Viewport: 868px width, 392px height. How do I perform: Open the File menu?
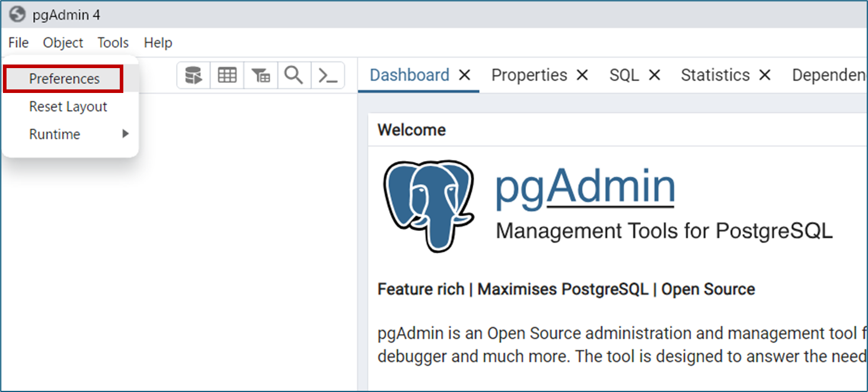18,43
